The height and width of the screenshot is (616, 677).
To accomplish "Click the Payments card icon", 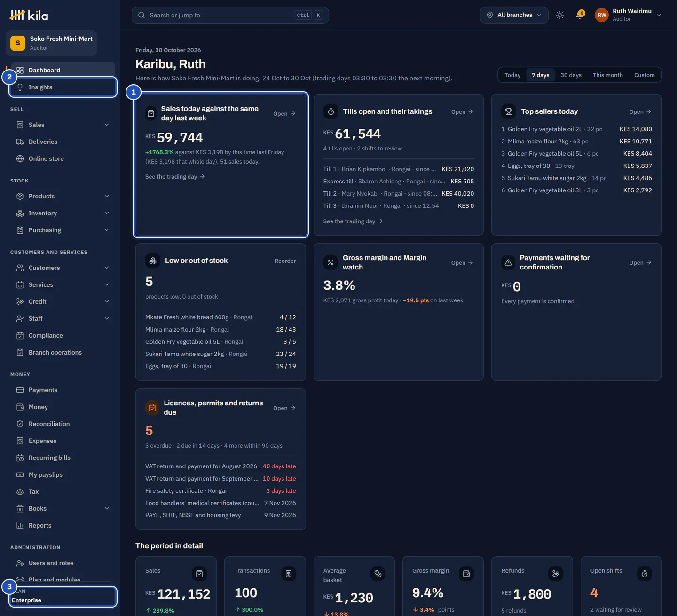I will [20, 390].
